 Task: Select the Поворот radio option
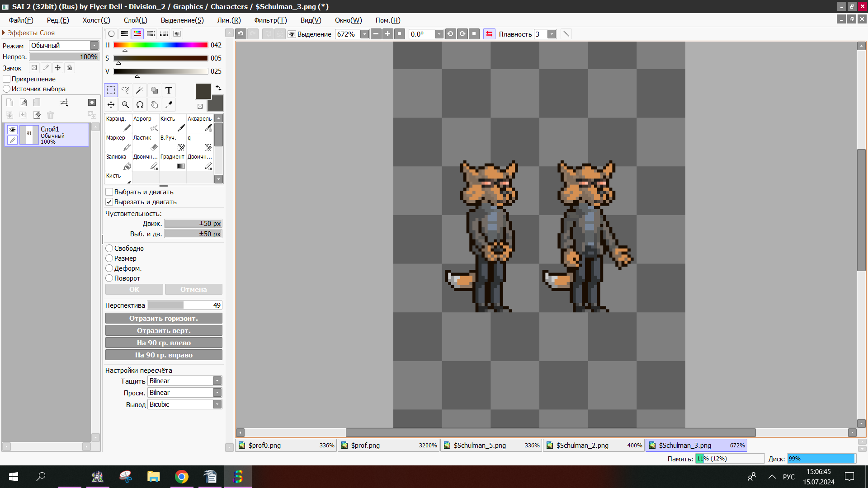tap(109, 278)
